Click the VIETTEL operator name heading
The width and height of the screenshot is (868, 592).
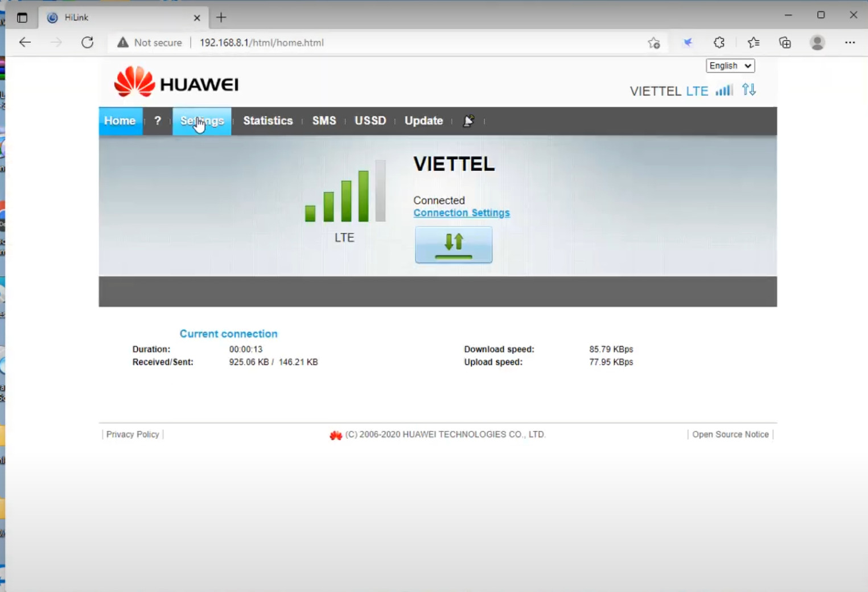(454, 164)
